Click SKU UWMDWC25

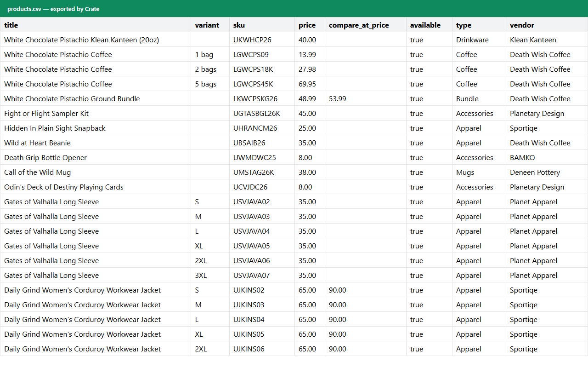click(x=262, y=157)
